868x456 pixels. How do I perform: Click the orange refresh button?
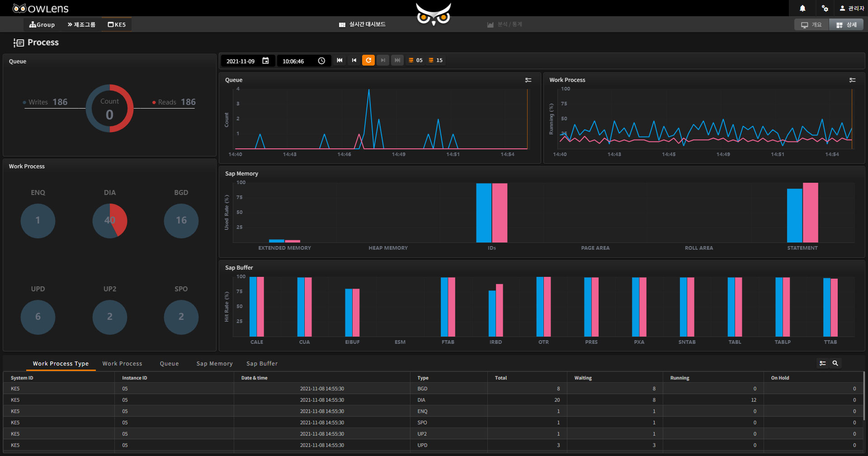point(368,60)
